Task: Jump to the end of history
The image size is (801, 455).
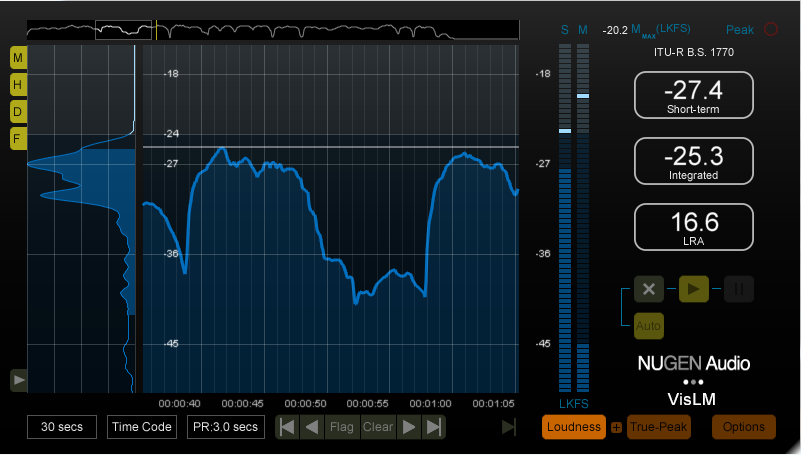Action: [434, 427]
